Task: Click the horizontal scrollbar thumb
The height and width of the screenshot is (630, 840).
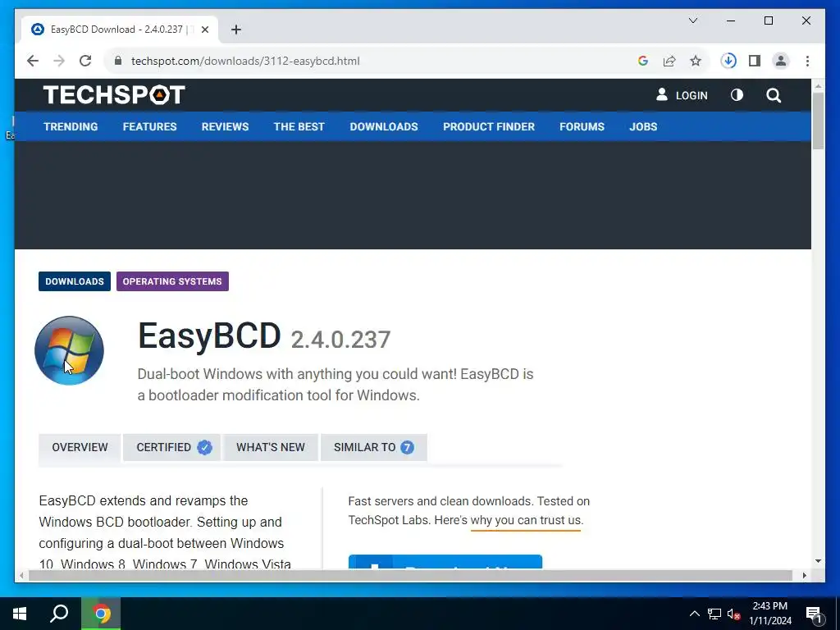Action: [x=410, y=575]
